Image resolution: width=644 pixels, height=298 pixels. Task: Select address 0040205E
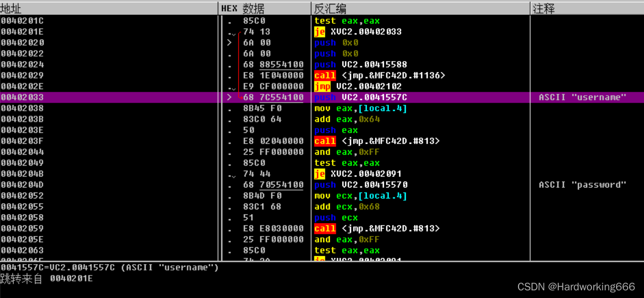point(22,239)
